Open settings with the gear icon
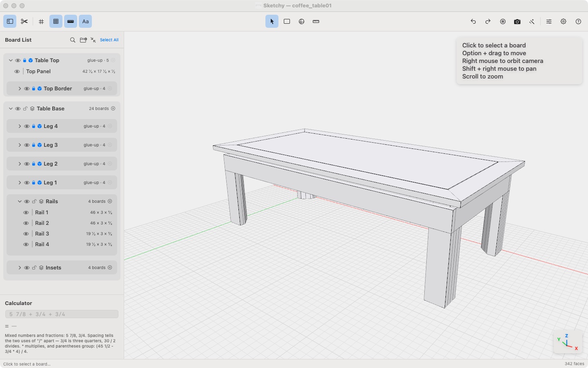This screenshot has height=368, width=588. pos(563,21)
